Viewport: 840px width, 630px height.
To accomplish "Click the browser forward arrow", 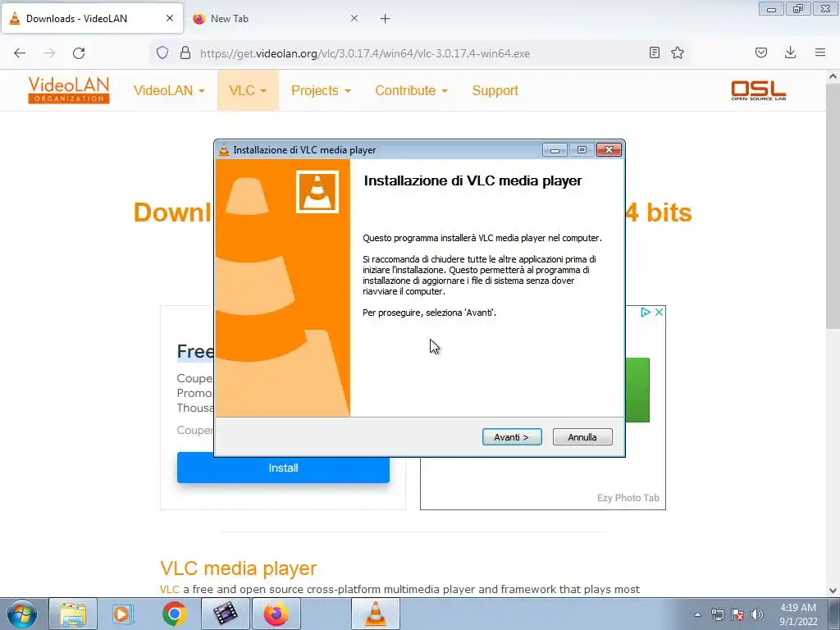I will click(49, 53).
